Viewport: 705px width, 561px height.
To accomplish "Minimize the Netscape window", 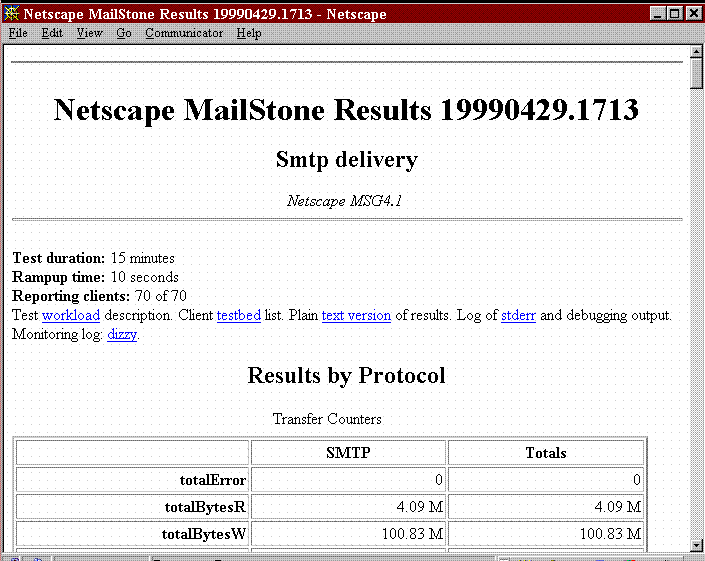I will [657, 13].
